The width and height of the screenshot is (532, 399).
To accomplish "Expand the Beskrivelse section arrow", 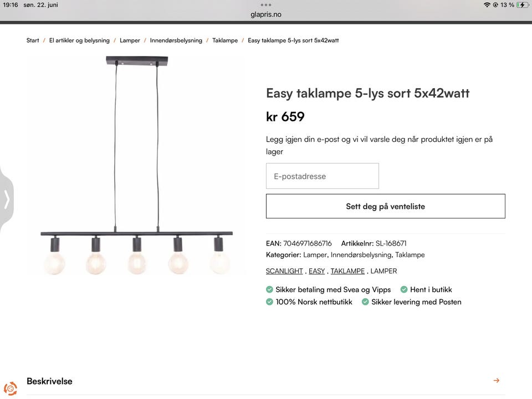I will (x=496, y=381).
